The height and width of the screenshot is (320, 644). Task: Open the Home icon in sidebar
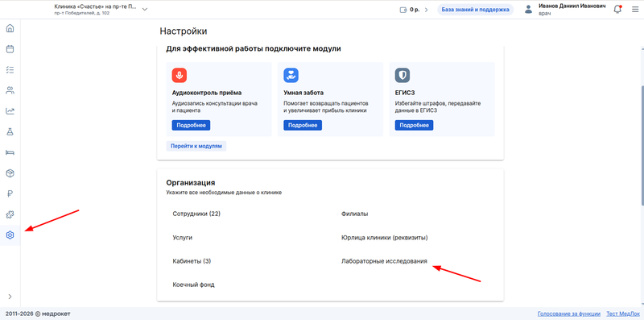(10, 28)
